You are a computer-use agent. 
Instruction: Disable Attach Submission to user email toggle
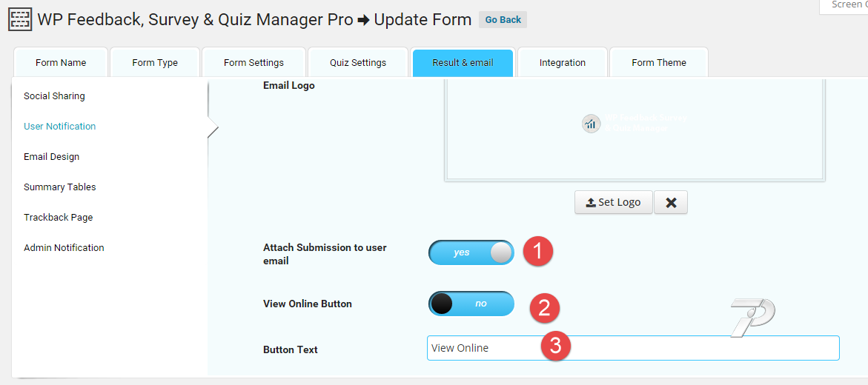click(471, 252)
